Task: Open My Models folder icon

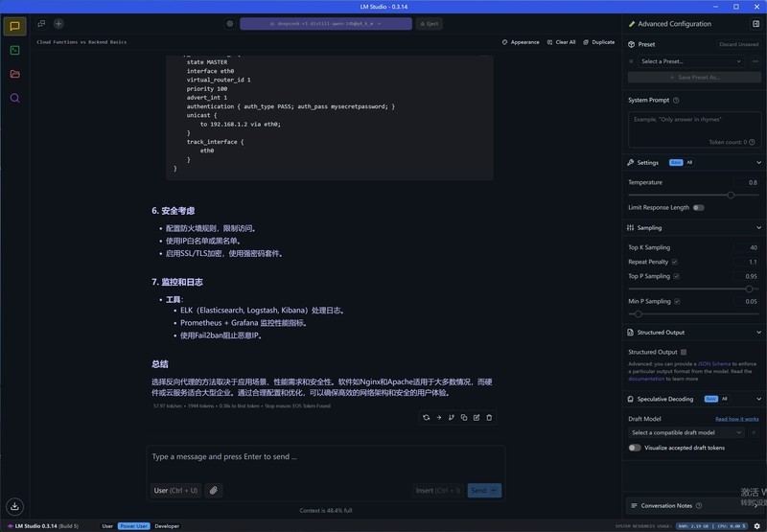Action: (14, 74)
